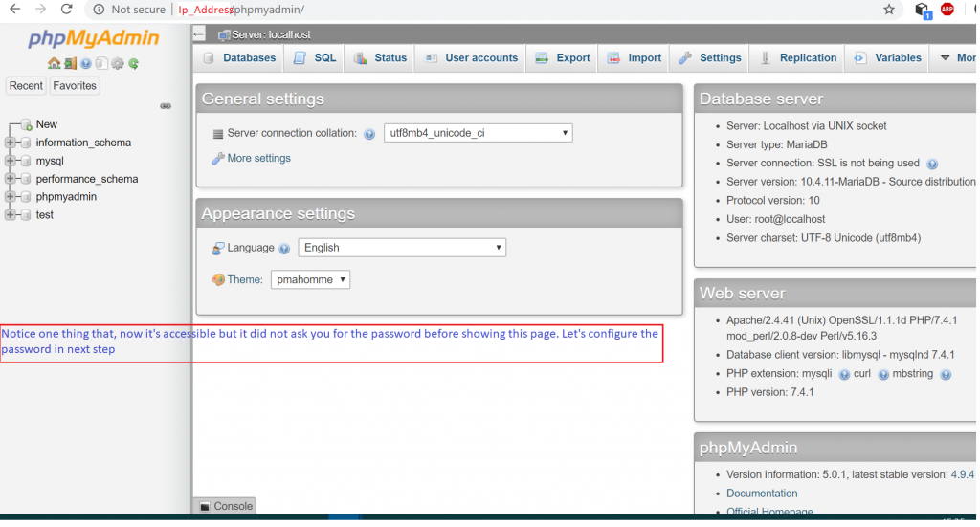The height and width of the screenshot is (527, 980).
Task: Select the phpmyadmin database
Action: 66,197
